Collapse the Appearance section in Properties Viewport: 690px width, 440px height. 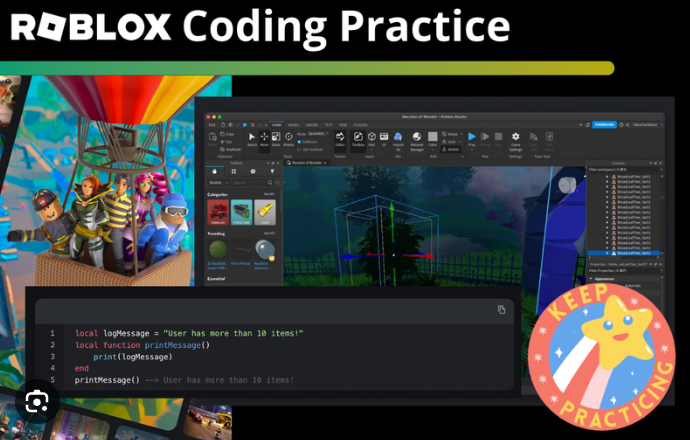coord(591,279)
